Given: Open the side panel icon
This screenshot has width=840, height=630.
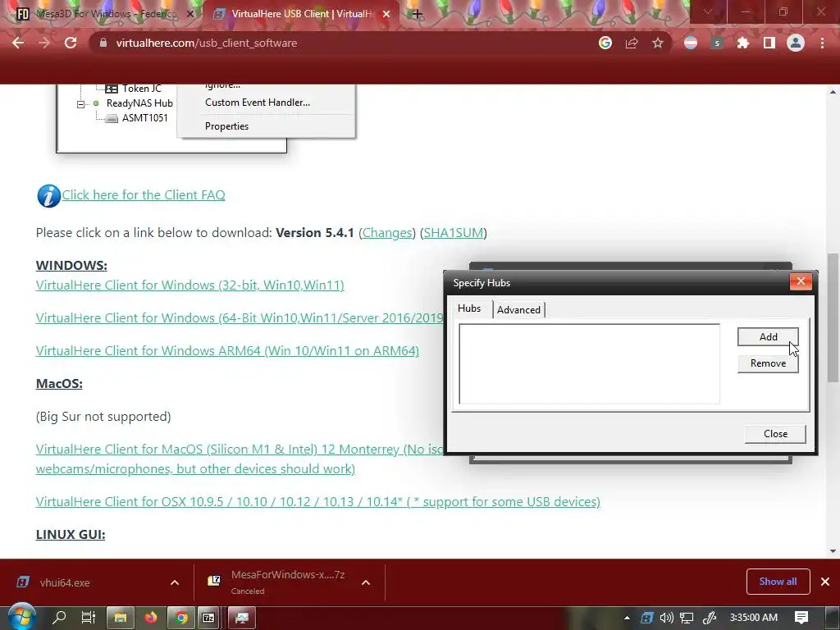Looking at the screenshot, I should 769,43.
